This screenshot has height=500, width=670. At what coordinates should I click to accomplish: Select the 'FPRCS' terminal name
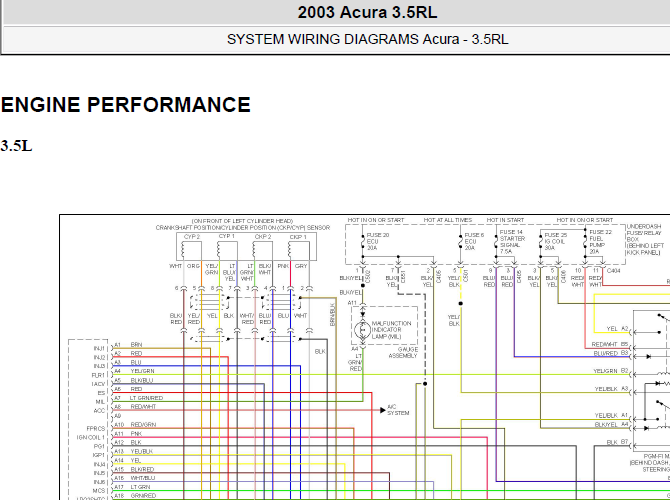pos(96,428)
